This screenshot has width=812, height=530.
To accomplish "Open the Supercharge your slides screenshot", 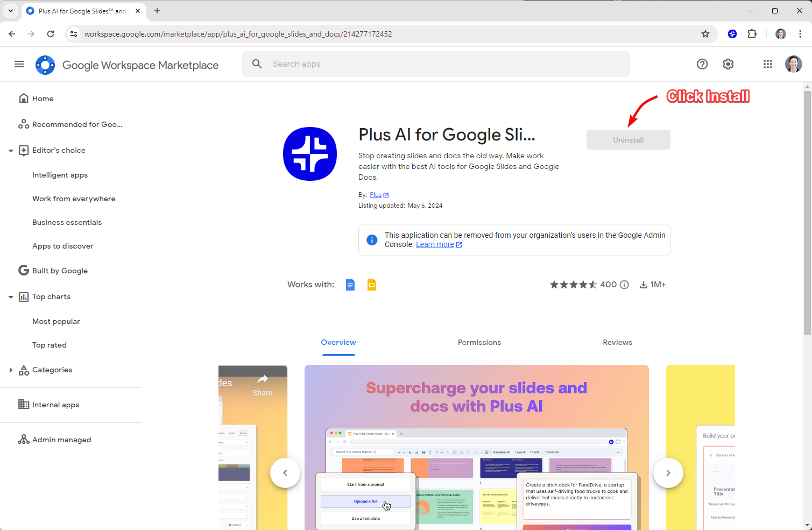I will click(477, 448).
